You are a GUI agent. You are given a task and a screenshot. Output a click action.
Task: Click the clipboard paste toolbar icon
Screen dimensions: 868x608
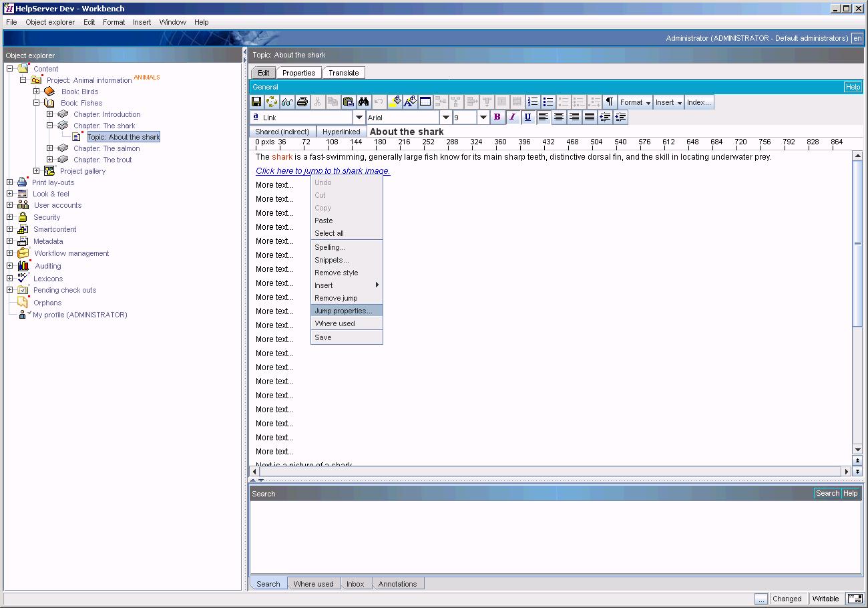[x=348, y=102]
